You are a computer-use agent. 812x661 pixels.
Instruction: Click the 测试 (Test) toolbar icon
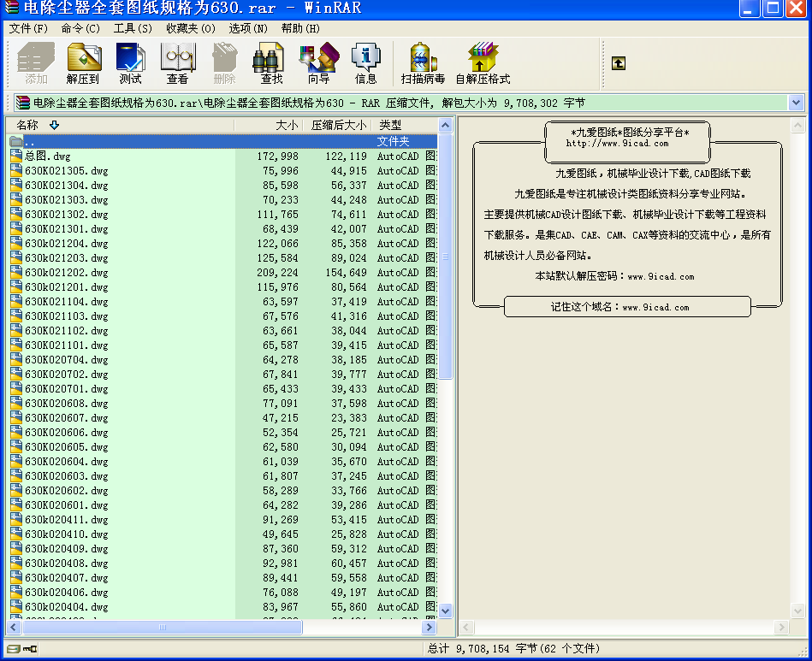[x=130, y=63]
